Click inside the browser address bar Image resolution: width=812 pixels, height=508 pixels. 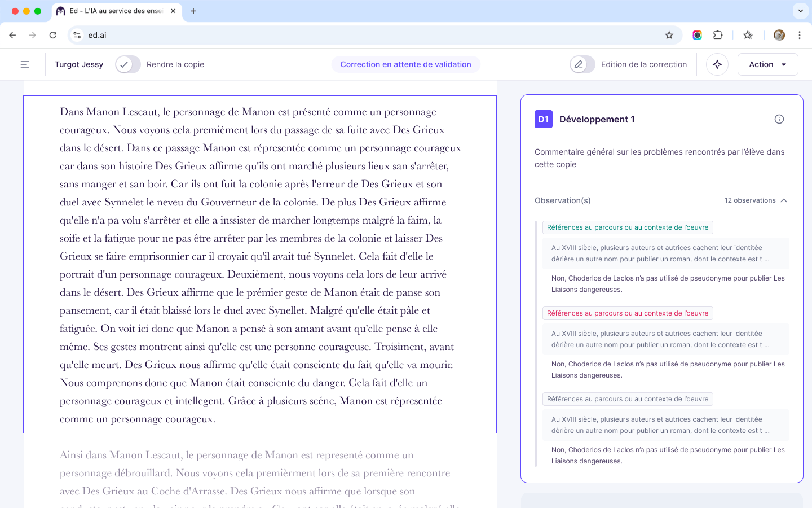click(338, 35)
